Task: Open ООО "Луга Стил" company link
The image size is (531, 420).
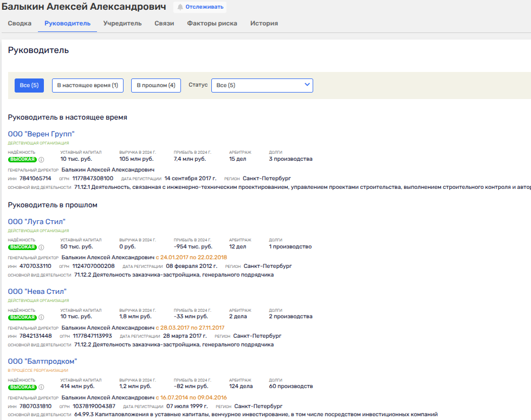Action: coord(37,222)
